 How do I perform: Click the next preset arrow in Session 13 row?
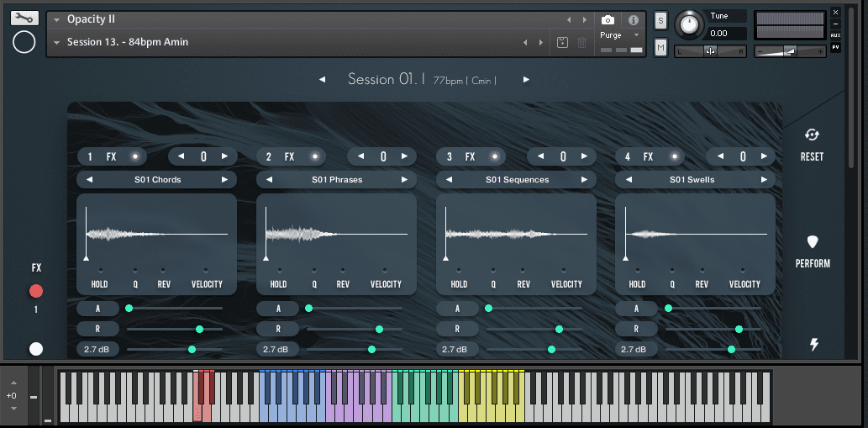541,43
